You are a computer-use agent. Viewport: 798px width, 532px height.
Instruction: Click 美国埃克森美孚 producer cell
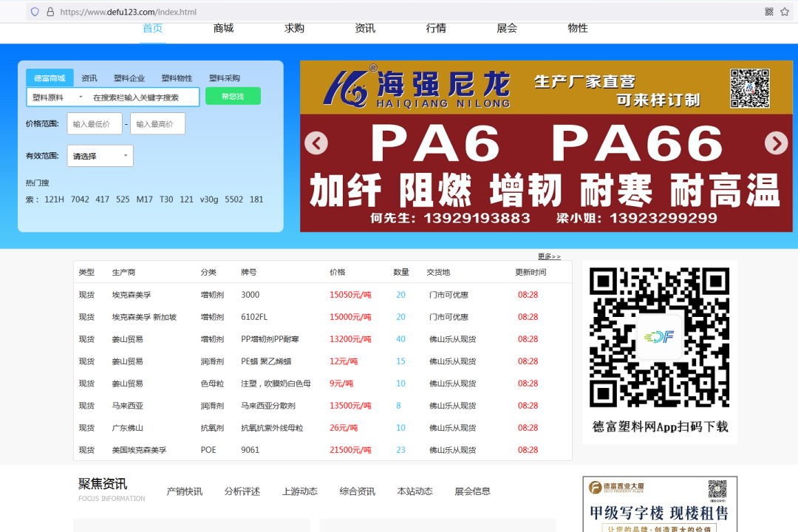click(140, 450)
